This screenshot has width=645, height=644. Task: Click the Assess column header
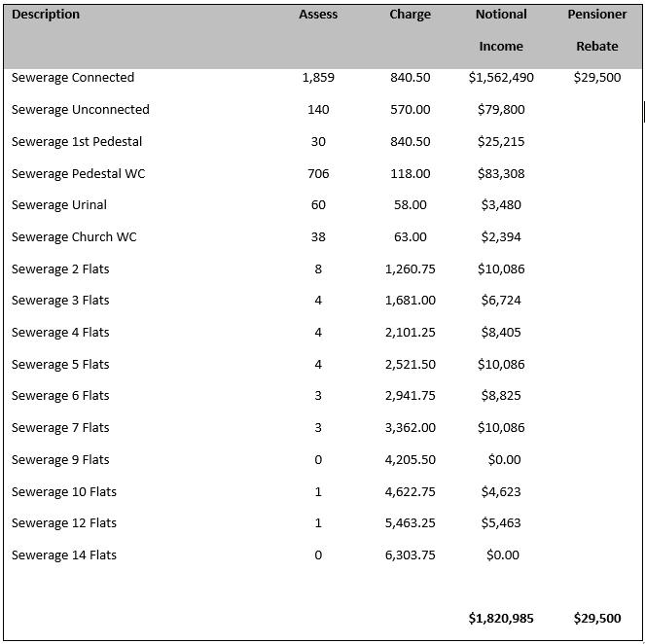(318, 15)
